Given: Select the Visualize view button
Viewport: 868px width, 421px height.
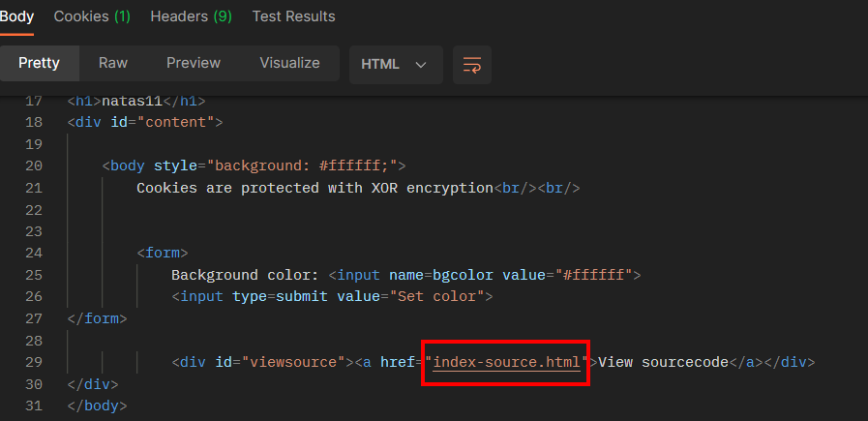Looking at the screenshot, I should coord(289,63).
